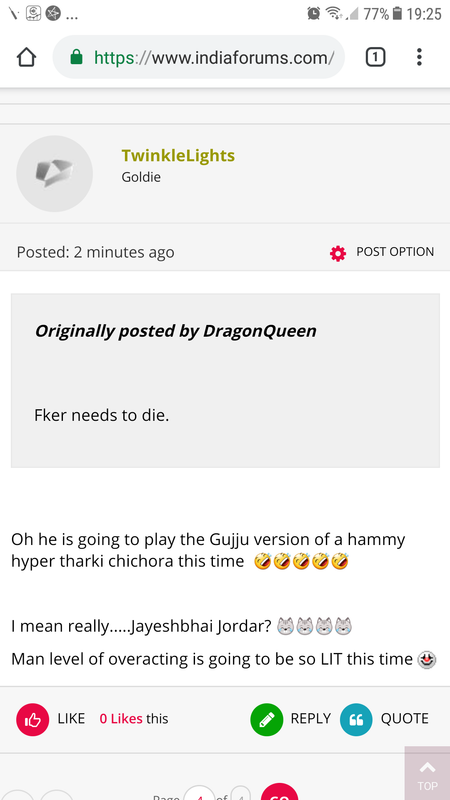Jump to top with the TOP arrow

tap(428, 773)
